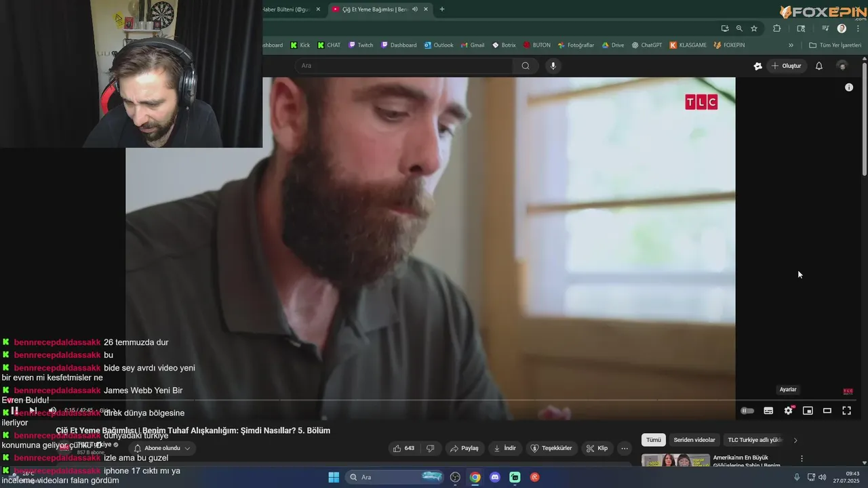Open the Fotoğraflar bookmark
The height and width of the screenshot is (488, 868).
pos(576,45)
